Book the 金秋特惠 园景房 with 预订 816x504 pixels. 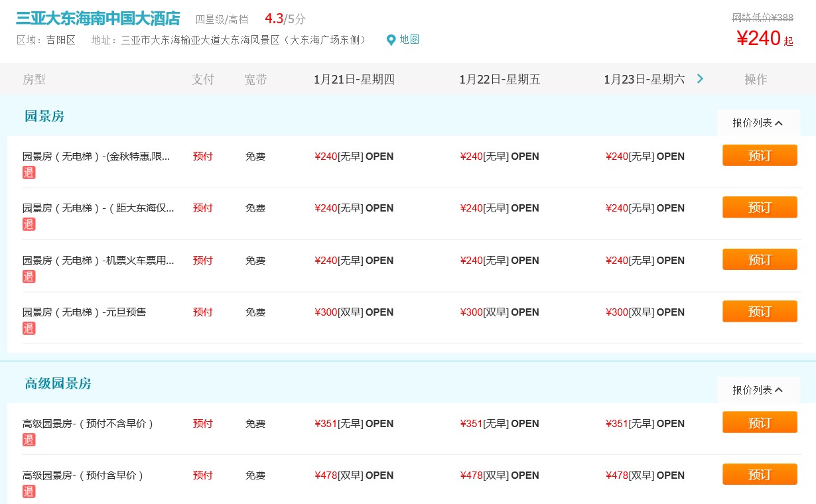tap(760, 156)
